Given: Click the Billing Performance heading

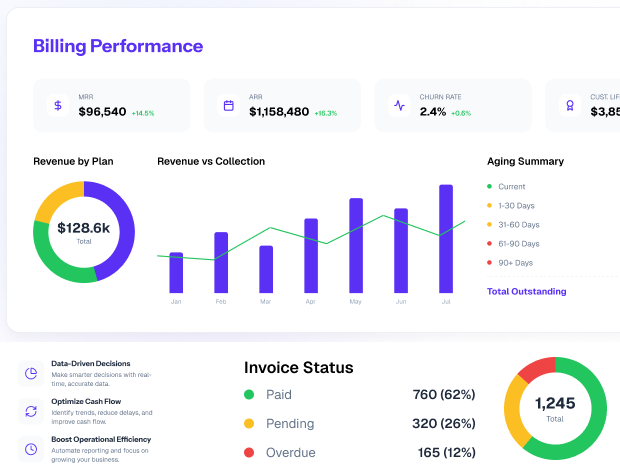Looking at the screenshot, I should [118, 46].
